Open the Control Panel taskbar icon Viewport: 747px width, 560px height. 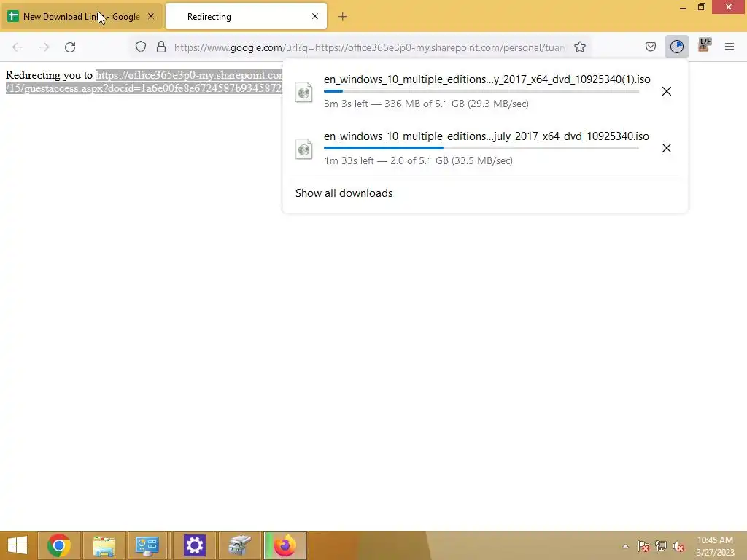[147, 545]
